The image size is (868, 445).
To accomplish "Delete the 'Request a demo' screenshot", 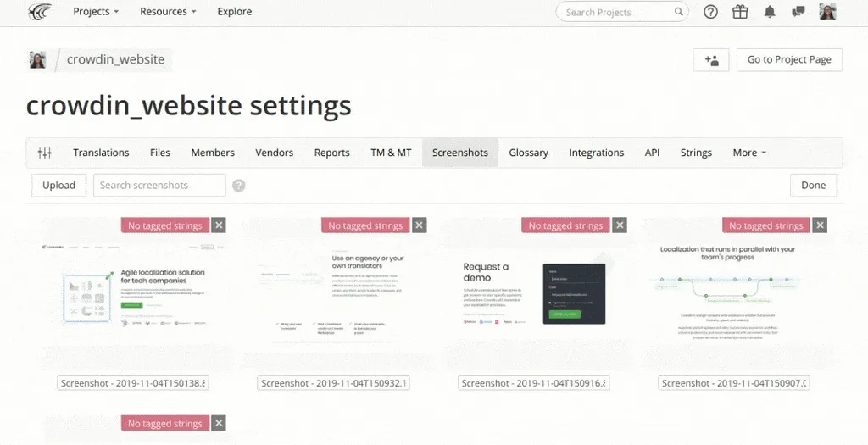I will pyautogui.click(x=620, y=225).
